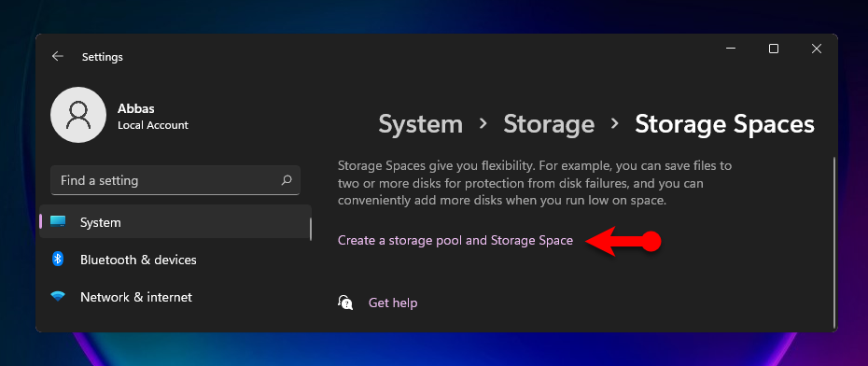Image resolution: width=868 pixels, height=366 pixels.
Task: Click the Storage Spaces breadcrumb title
Action: click(x=724, y=124)
